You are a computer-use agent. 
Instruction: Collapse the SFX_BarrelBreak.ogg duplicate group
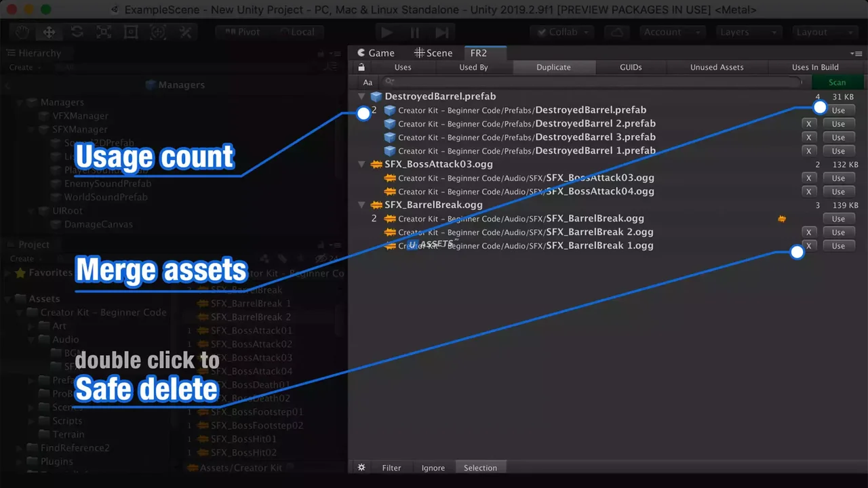361,205
